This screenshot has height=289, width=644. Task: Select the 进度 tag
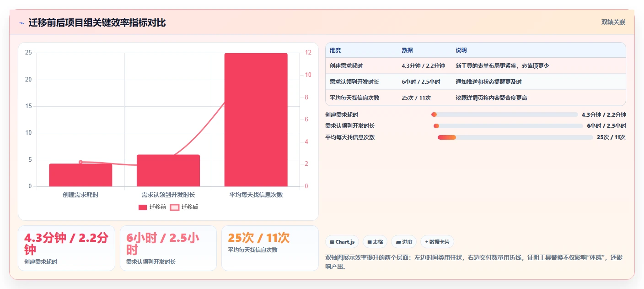point(404,242)
